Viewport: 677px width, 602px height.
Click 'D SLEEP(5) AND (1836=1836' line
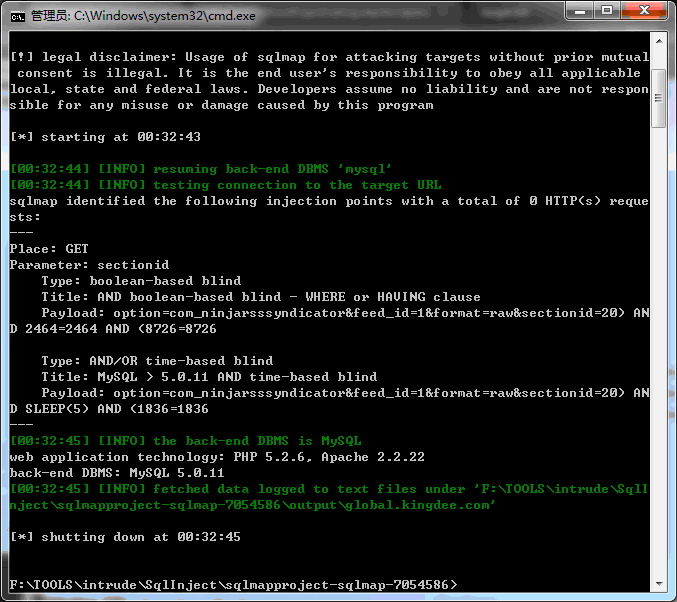pyautogui.click(x=109, y=409)
